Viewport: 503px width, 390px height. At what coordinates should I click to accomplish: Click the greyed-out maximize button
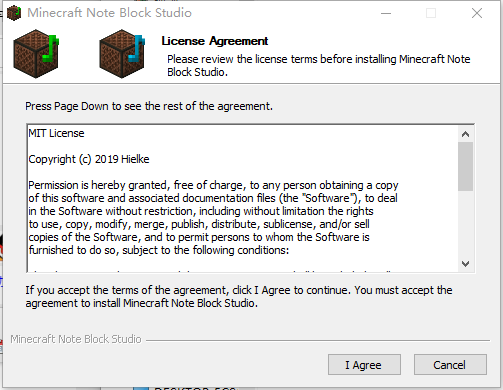(x=431, y=13)
